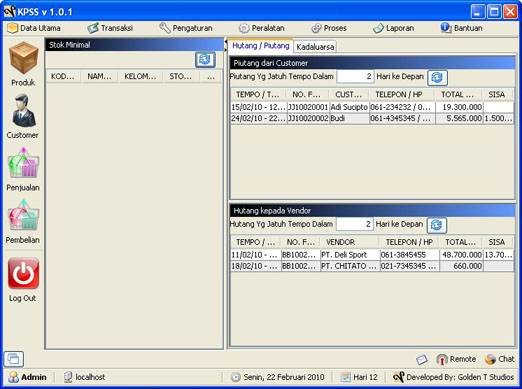Click the Hutang kepada Vendor panel header
This screenshot has width=522, height=389.
[x=372, y=211]
